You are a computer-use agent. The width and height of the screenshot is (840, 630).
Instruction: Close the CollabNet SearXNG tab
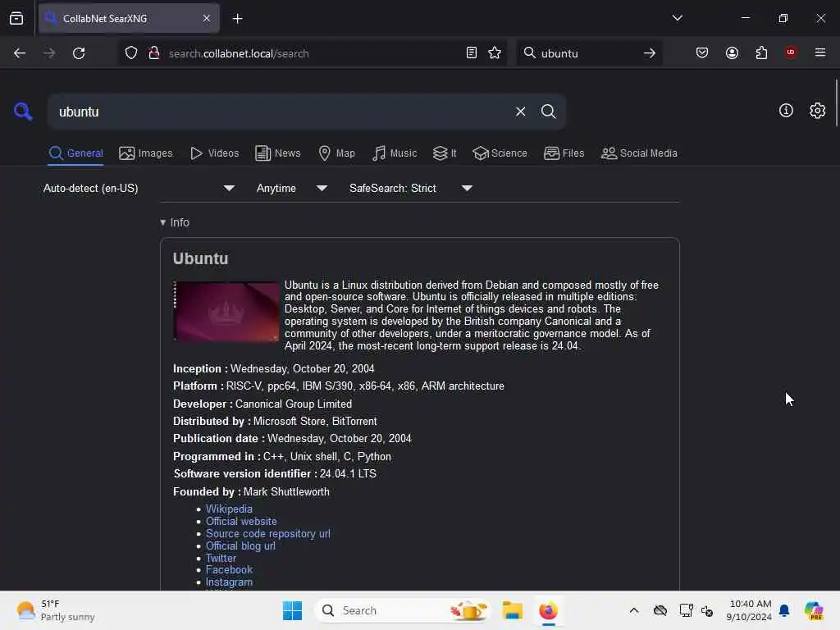point(207,18)
